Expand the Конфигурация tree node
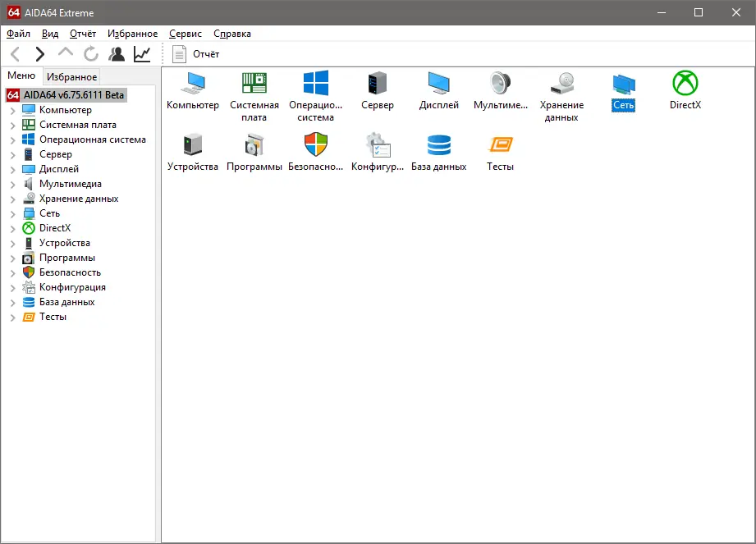 click(14, 286)
